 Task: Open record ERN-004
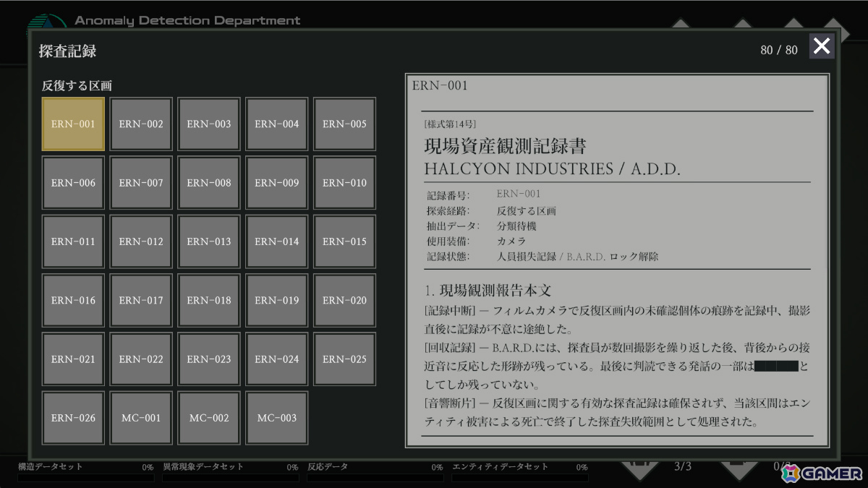[x=277, y=124]
